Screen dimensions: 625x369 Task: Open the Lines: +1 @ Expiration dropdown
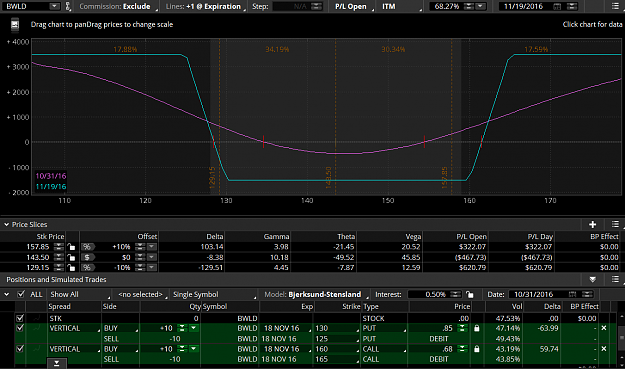pyautogui.click(x=203, y=6)
